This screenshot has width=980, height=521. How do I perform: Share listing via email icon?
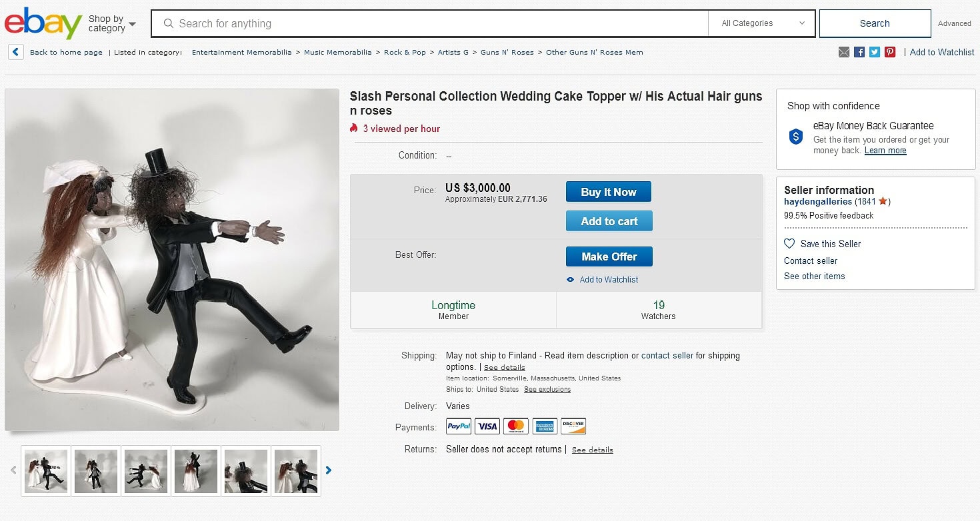[844, 52]
